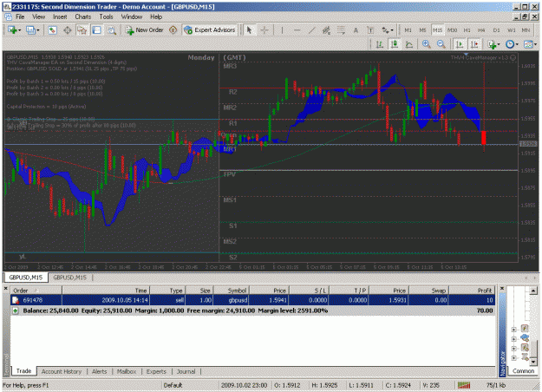Viewport: 542px width, 392px height.
Task: Select the Cursor arrow tool
Action: (249, 30)
